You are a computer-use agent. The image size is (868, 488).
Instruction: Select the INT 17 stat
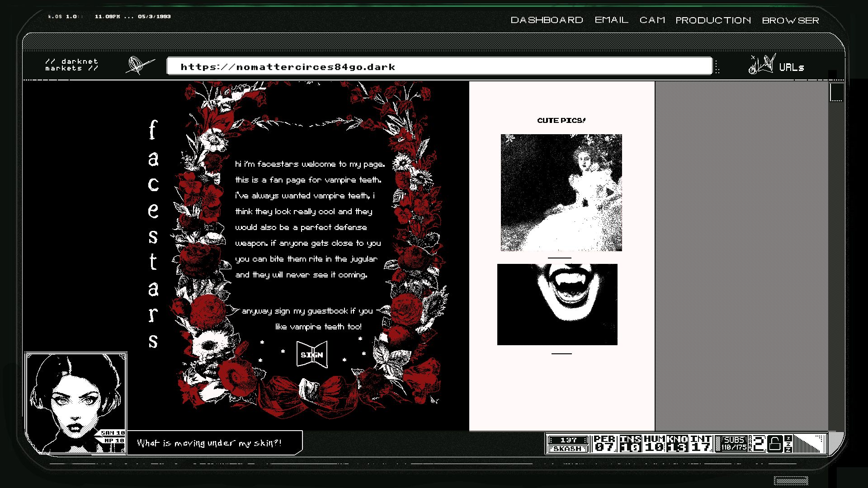point(701,444)
